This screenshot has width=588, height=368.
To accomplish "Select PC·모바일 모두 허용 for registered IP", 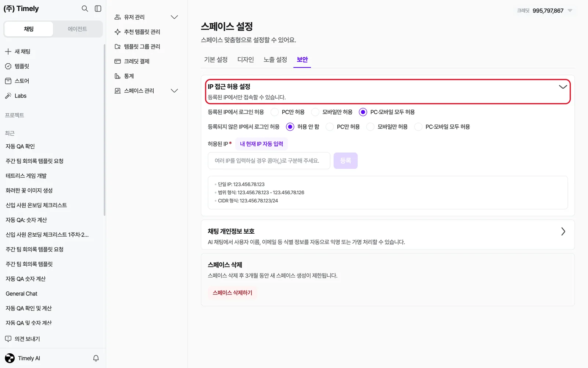I will (363, 112).
